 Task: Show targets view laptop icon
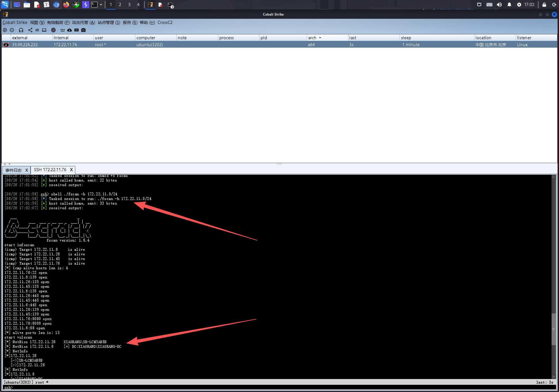pos(44,30)
